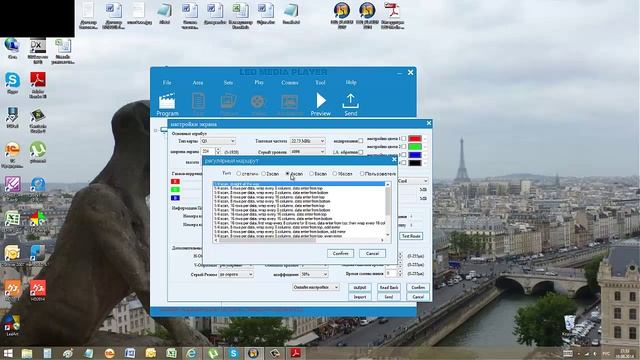Screen dimensions: 640x360
Task: Open the Cool dropdown behind the dialog
Action: click(x=412, y=181)
